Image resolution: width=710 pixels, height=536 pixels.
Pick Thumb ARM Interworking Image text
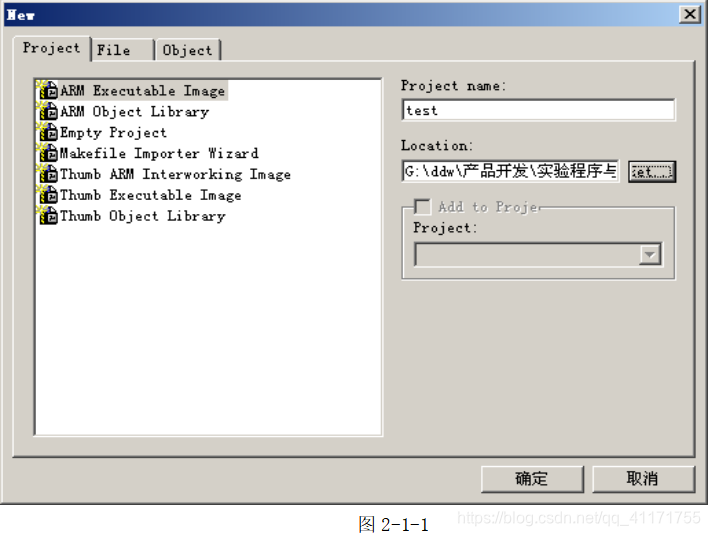[175, 174]
